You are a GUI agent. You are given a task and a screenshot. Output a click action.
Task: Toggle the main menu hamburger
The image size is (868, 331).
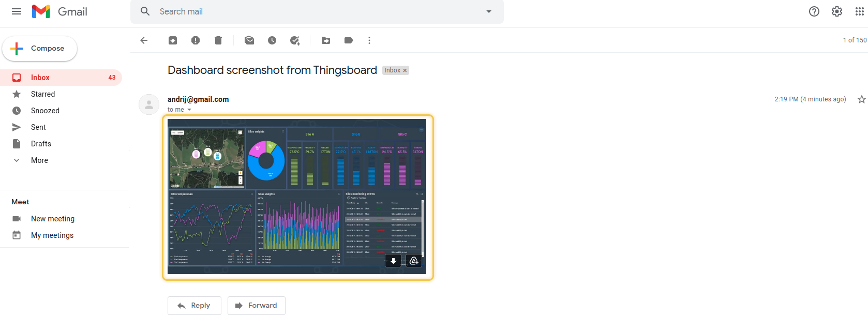click(x=17, y=11)
